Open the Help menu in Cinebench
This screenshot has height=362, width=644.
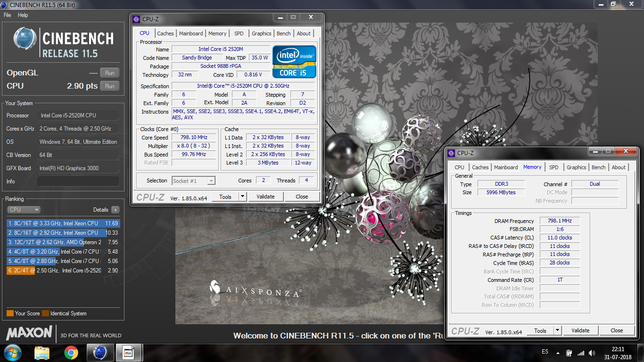23,15
